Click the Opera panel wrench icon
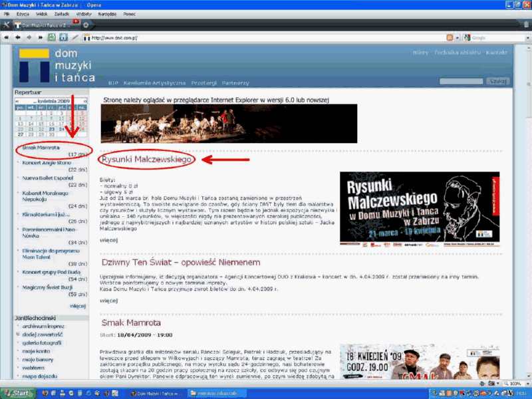Screen dimensions: 532x399 (7, 25)
